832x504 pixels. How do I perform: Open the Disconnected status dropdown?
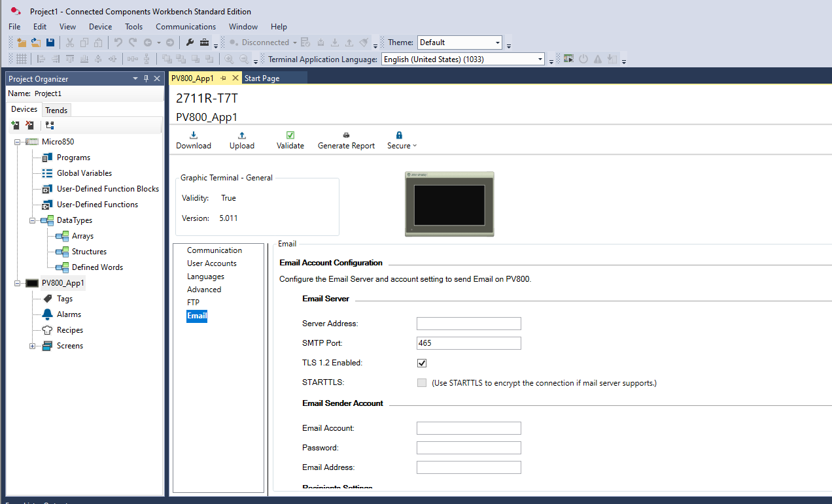click(x=295, y=42)
